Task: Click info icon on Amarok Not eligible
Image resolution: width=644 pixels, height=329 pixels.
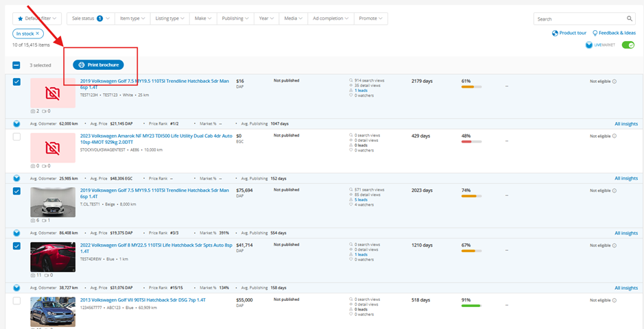Action: pyautogui.click(x=614, y=136)
